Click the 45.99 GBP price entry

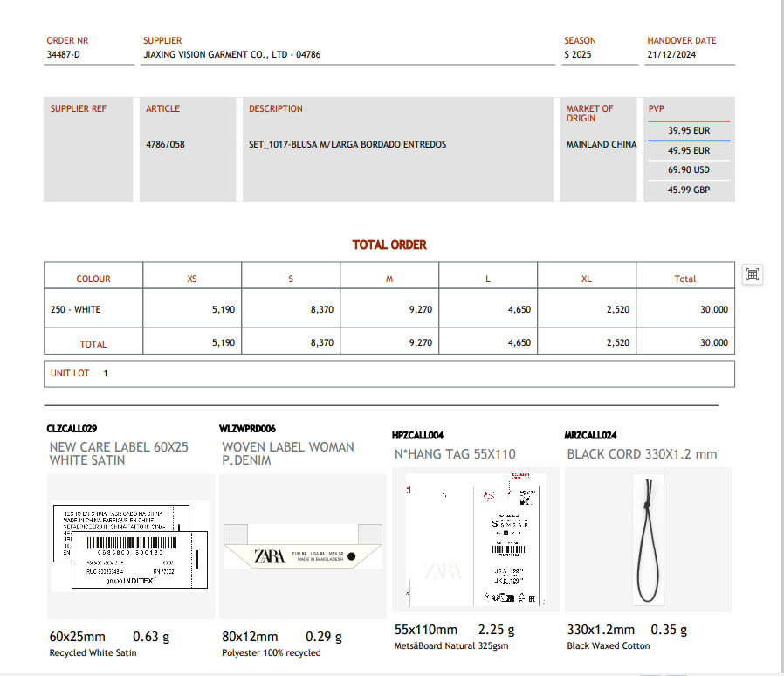(x=689, y=190)
